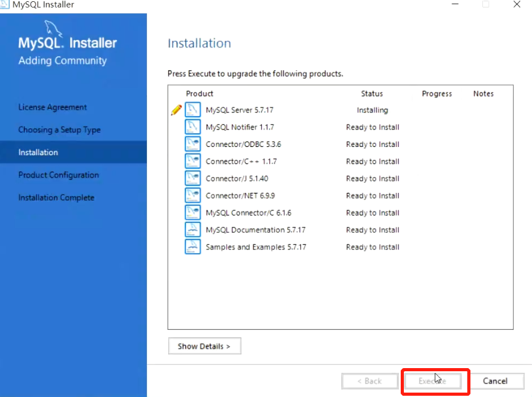This screenshot has height=397, width=532.
Task: Click the Notes column header
Action: tap(484, 94)
